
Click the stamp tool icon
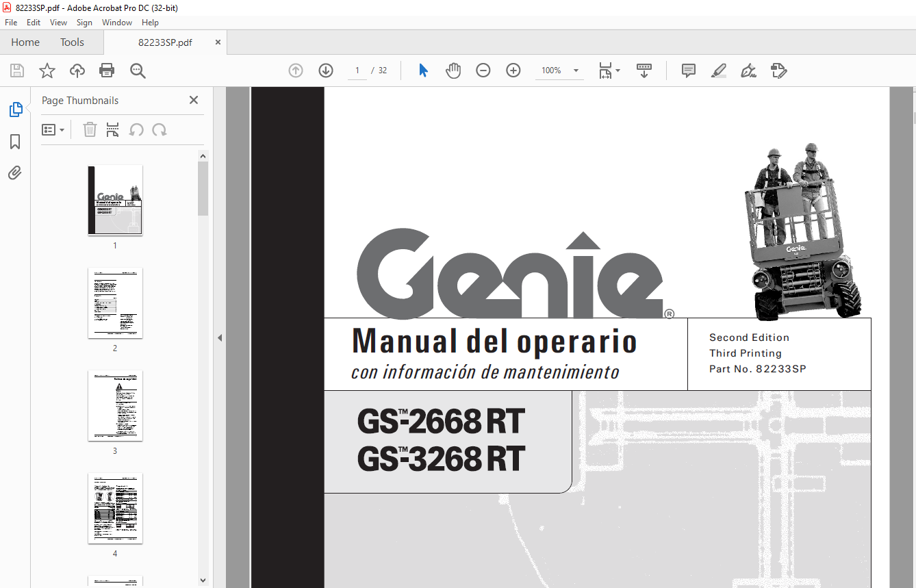point(779,71)
